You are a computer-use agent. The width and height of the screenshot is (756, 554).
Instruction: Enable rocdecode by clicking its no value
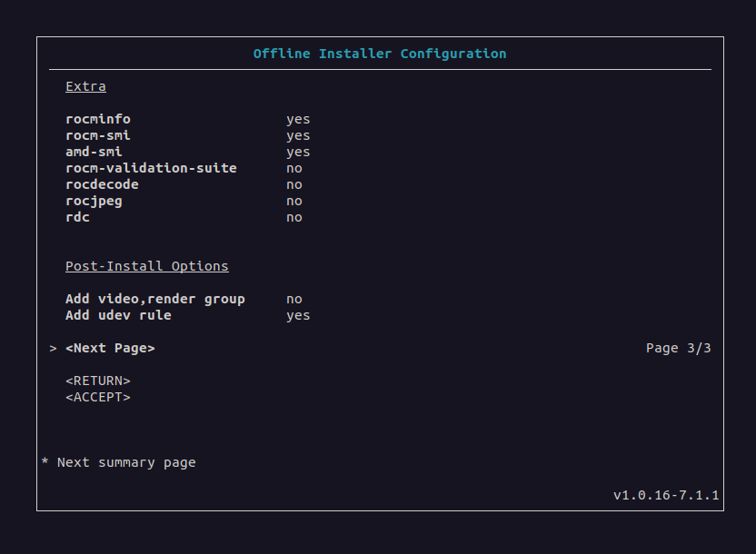(x=294, y=184)
